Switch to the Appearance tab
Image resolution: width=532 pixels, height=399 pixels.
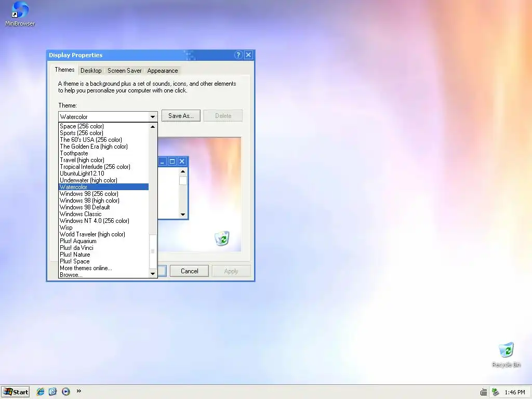click(x=163, y=71)
